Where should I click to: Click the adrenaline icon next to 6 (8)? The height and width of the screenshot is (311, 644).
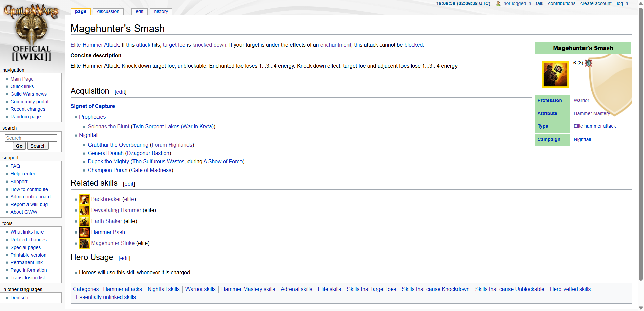[x=589, y=63]
